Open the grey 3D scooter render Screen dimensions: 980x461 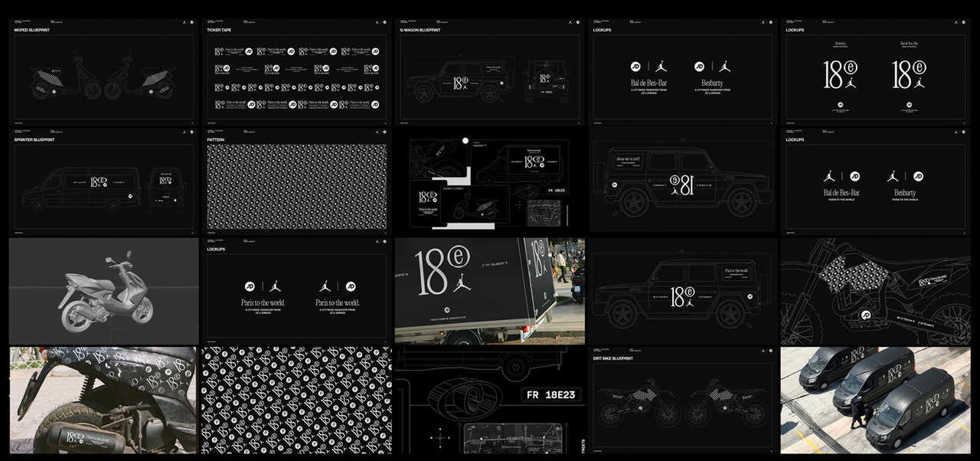tap(103, 291)
